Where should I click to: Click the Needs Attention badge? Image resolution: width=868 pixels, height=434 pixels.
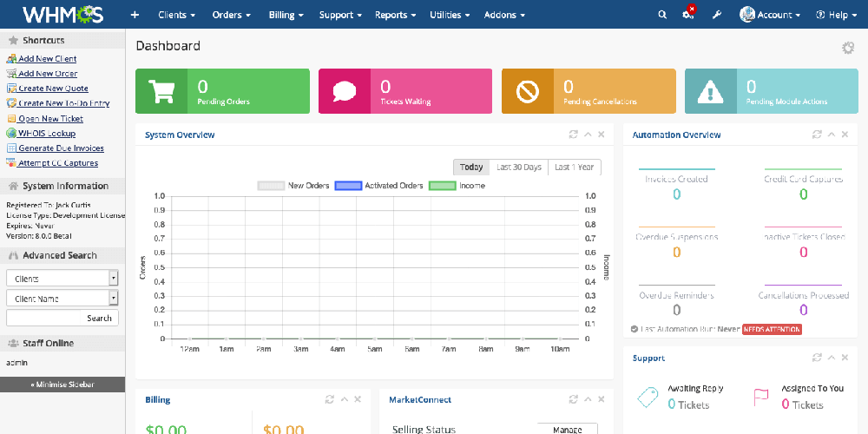click(x=772, y=329)
